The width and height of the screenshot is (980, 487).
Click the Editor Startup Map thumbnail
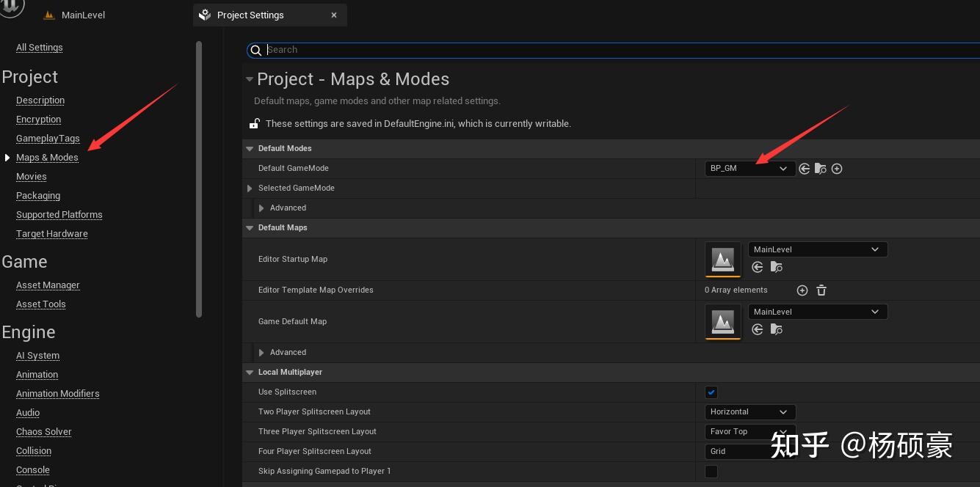click(x=723, y=260)
